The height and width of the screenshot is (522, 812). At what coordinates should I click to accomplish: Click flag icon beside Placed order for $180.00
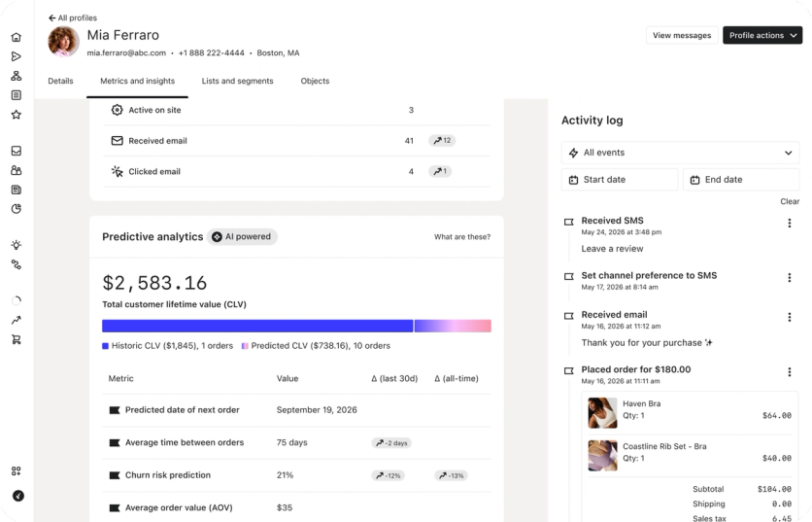coord(568,370)
